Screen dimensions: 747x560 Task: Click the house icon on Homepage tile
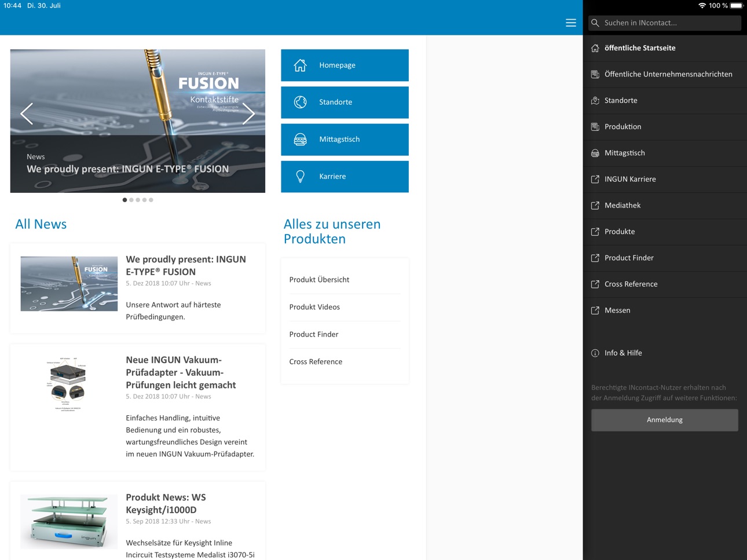point(300,65)
